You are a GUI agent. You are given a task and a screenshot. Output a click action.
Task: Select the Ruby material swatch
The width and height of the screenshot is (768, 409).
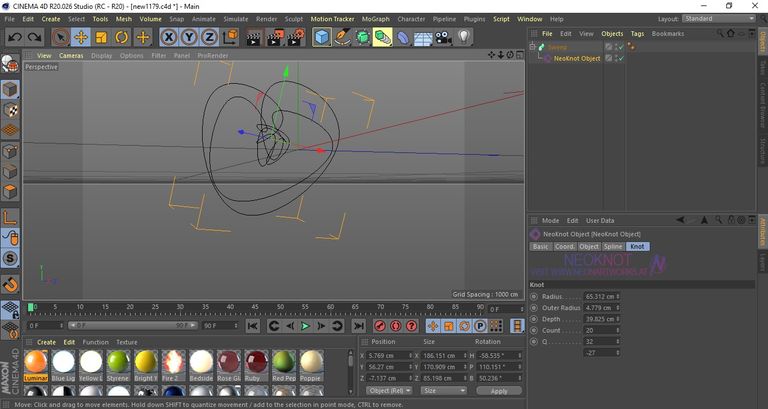coord(256,366)
